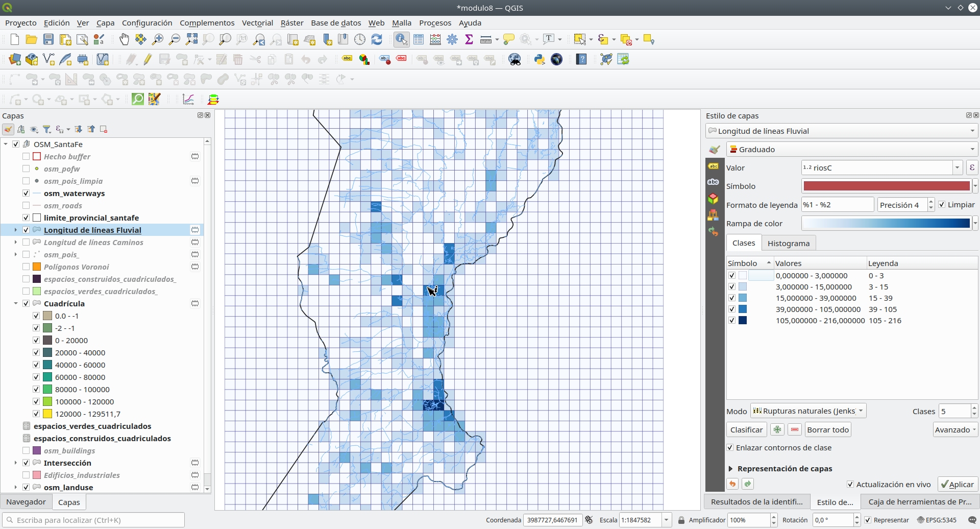
Task: Click the expression epsilon button beside Valor
Action: click(972, 167)
